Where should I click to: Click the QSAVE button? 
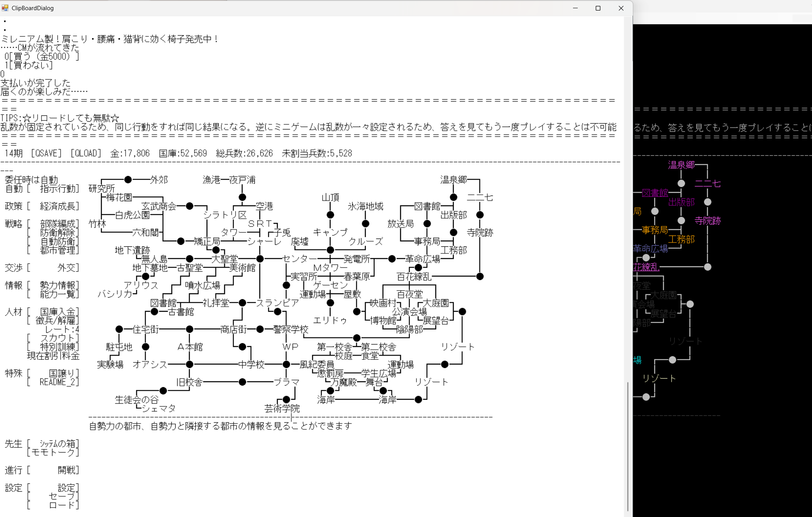pos(46,153)
